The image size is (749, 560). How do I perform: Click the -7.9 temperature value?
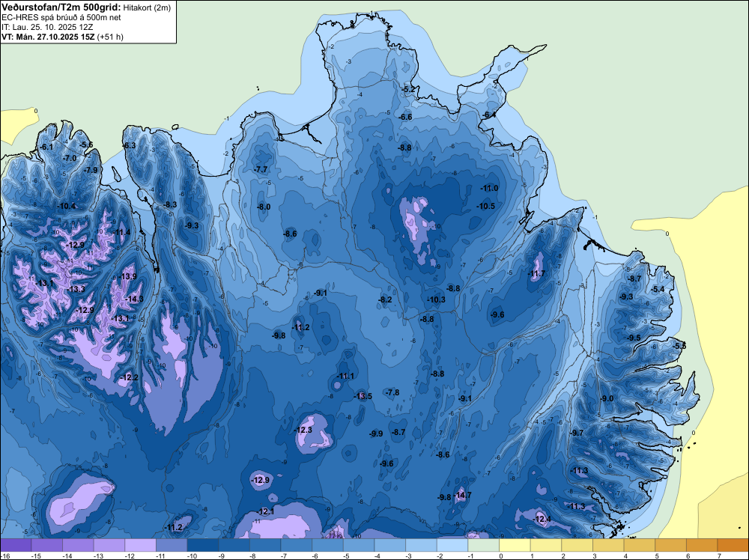point(91,171)
